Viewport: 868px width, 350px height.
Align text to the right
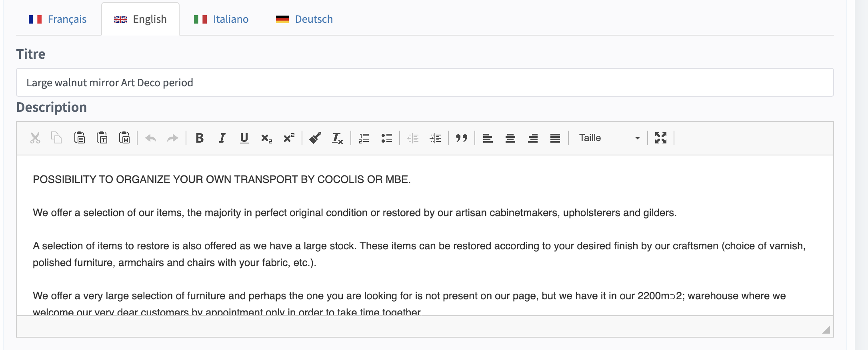pos(532,138)
